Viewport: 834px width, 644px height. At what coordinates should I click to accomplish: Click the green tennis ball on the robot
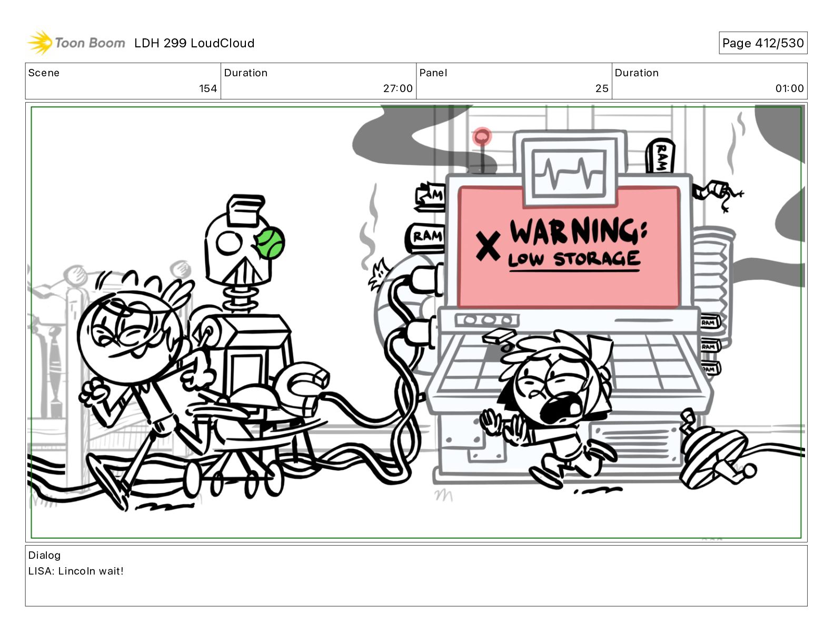point(271,243)
